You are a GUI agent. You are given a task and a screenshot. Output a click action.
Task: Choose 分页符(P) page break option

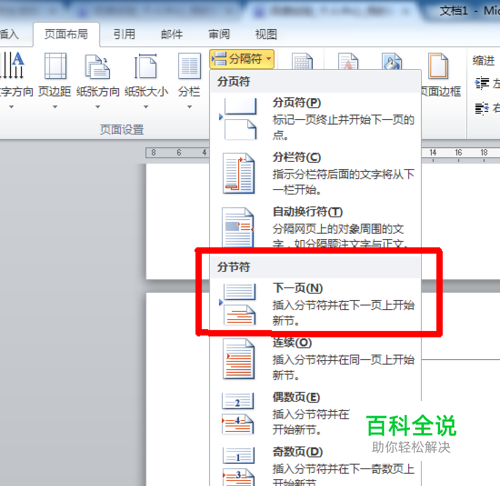pos(315,118)
